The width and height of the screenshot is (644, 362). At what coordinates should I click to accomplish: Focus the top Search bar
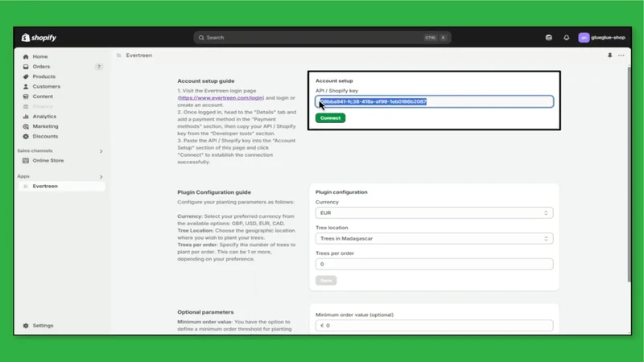pyautogui.click(x=323, y=38)
